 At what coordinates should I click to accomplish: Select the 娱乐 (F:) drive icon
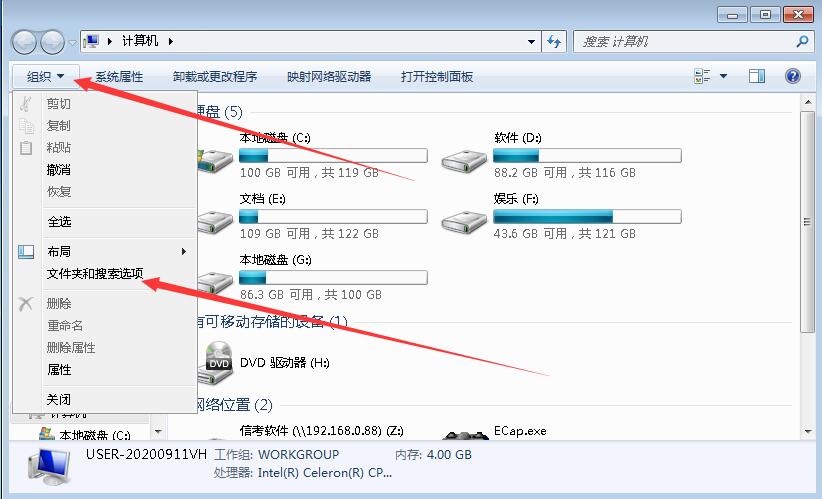464,222
